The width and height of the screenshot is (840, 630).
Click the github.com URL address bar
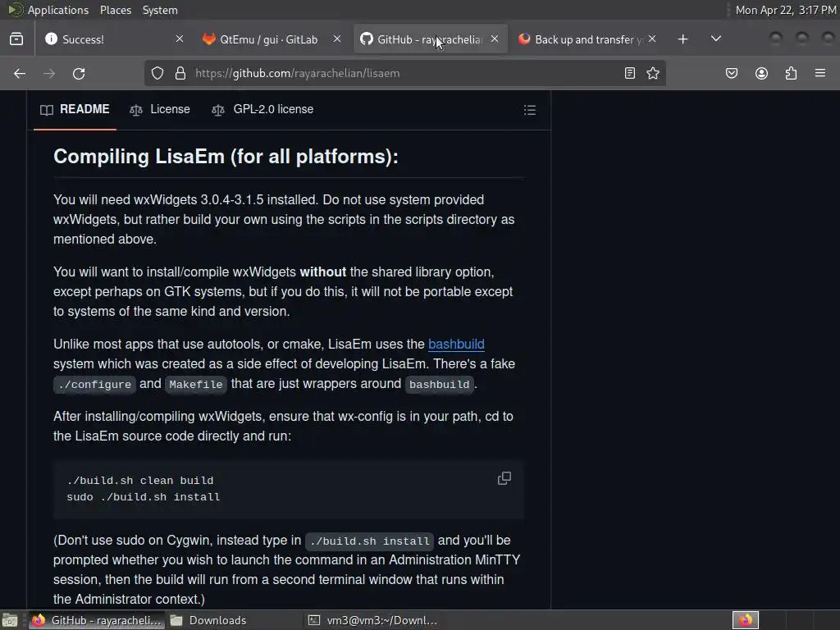coord(405,73)
